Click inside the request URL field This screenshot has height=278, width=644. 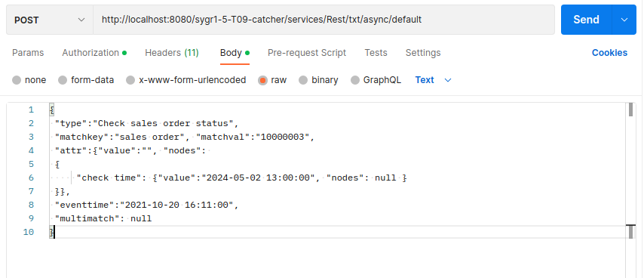coord(324,20)
